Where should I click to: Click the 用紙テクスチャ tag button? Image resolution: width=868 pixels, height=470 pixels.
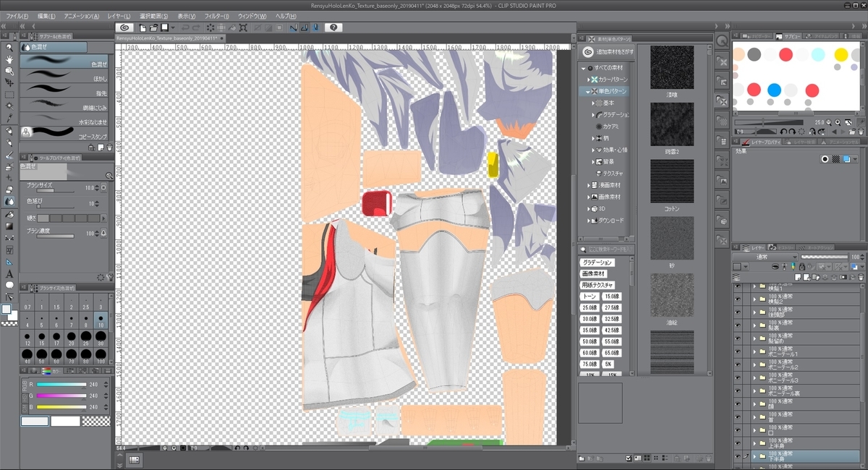coord(597,286)
